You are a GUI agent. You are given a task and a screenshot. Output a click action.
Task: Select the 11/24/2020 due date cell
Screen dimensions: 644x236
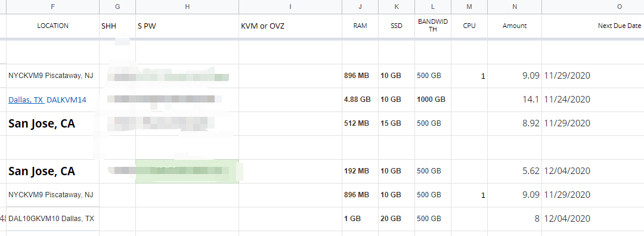pos(593,100)
